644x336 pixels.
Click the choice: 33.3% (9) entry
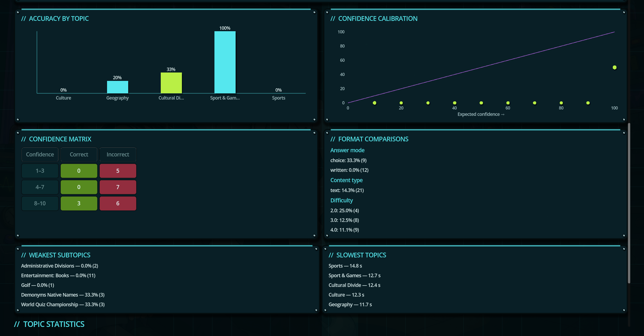[x=348, y=160]
